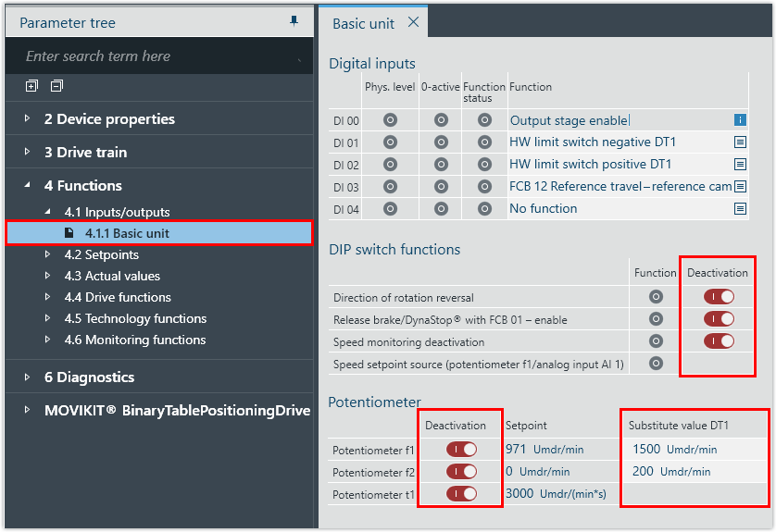Screen dimensions: 776x532
Task: Click the parameter search field
Action: pos(157,56)
